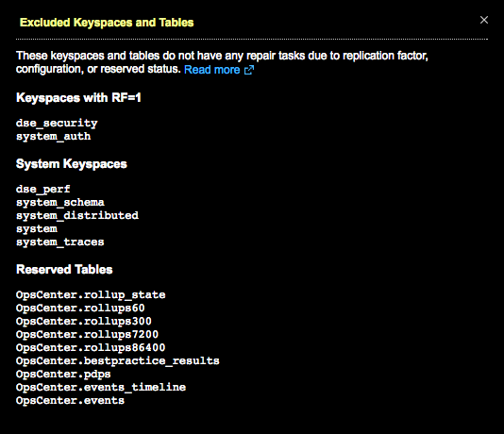Select the plain system keyspace entry
Screen dimensions: 504x434
pos(37,228)
